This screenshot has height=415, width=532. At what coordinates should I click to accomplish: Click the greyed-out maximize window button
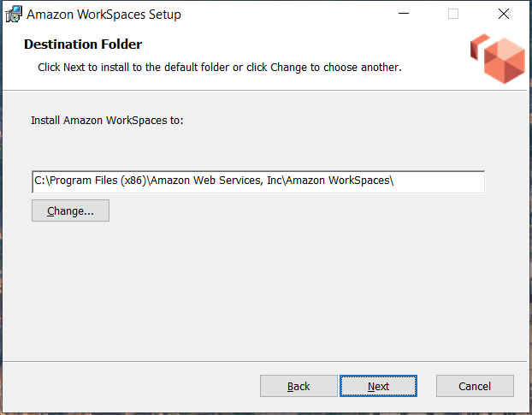pyautogui.click(x=453, y=14)
